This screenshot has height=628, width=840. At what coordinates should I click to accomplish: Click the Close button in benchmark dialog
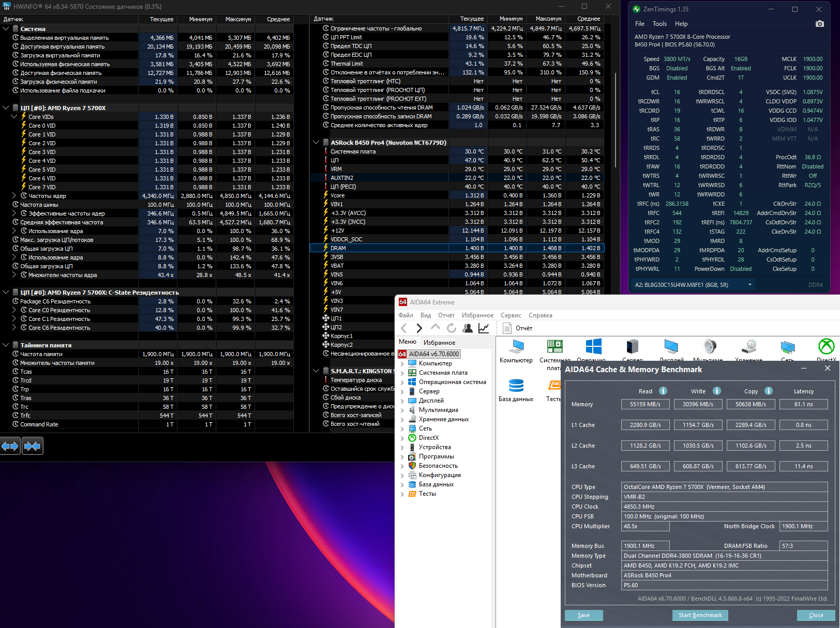point(816,615)
